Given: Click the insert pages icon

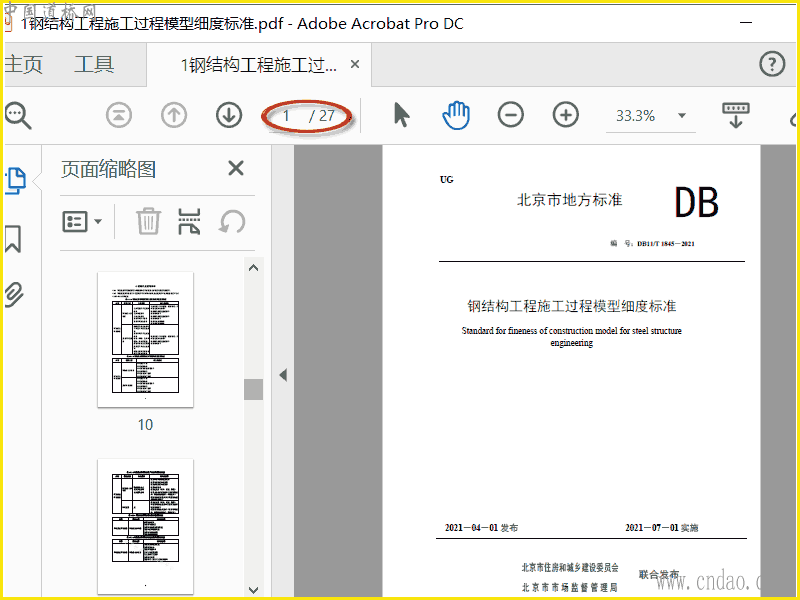Looking at the screenshot, I should click(x=189, y=221).
